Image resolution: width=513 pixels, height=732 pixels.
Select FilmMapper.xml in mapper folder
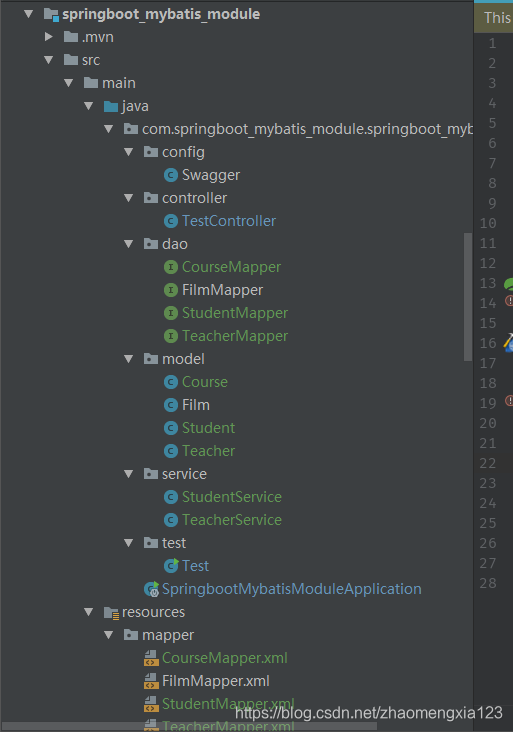(x=216, y=681)
